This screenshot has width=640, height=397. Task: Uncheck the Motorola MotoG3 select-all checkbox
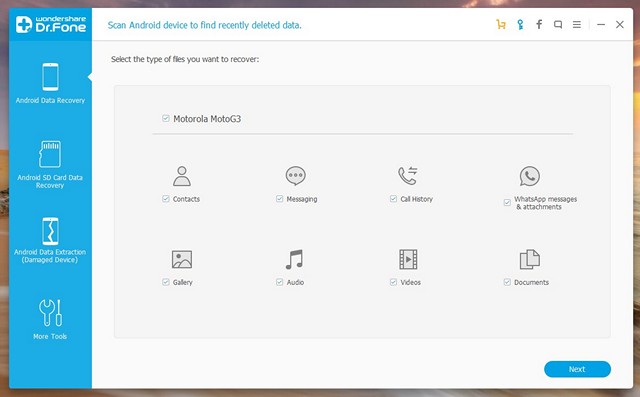165,118
